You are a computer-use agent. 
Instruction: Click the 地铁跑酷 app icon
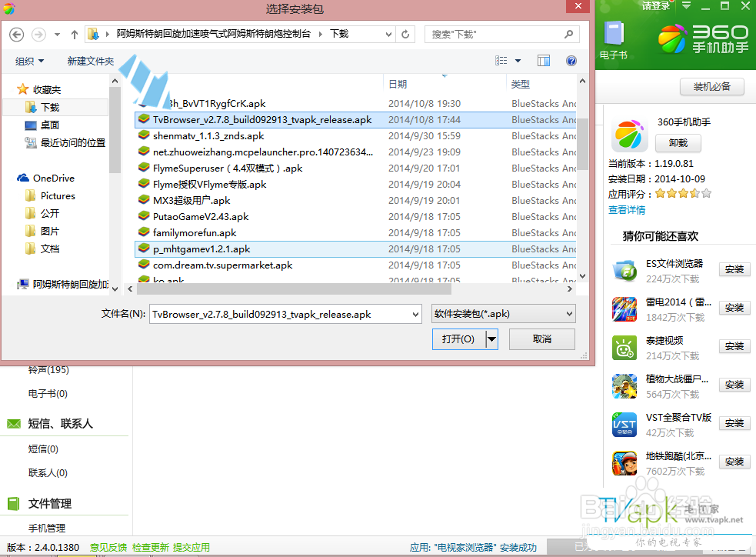(x=624, y=463)
